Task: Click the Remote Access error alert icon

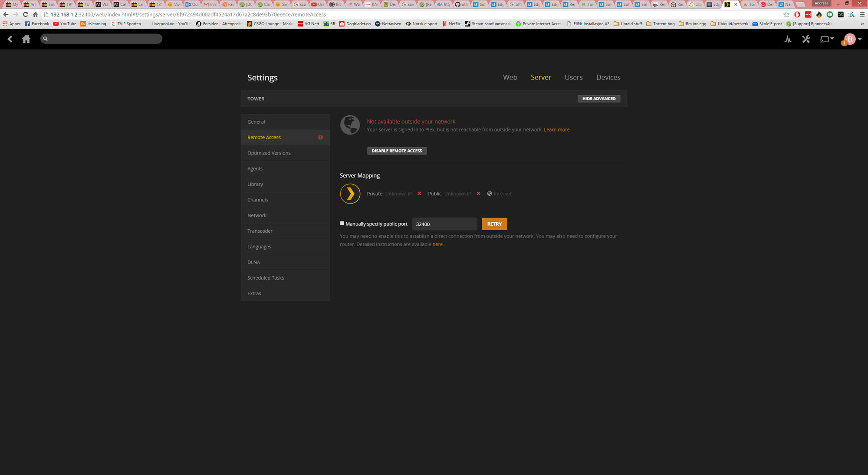Action: tap(320, 137)
